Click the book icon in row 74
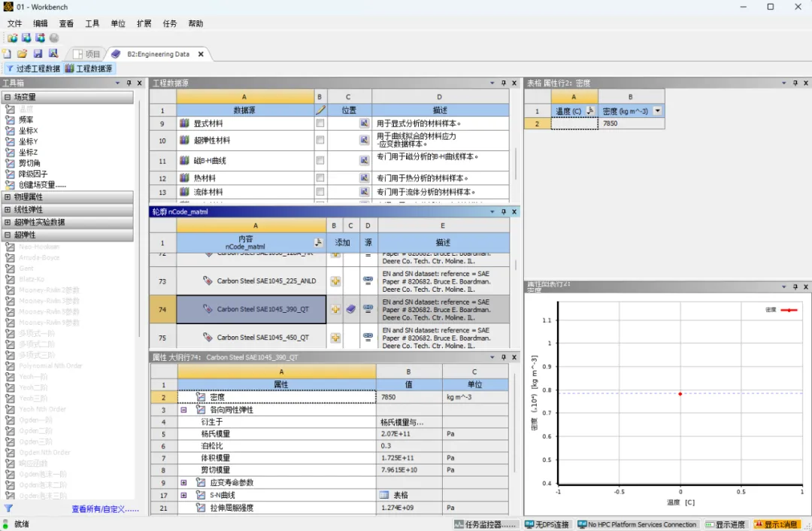Image resolution: width=812 pixels, height=531 pixels. point(351,309)
